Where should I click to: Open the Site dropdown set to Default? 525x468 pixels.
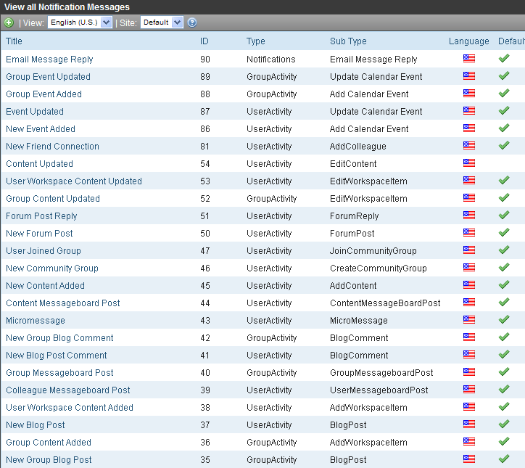pyautogui.click(x=162, y=22)
